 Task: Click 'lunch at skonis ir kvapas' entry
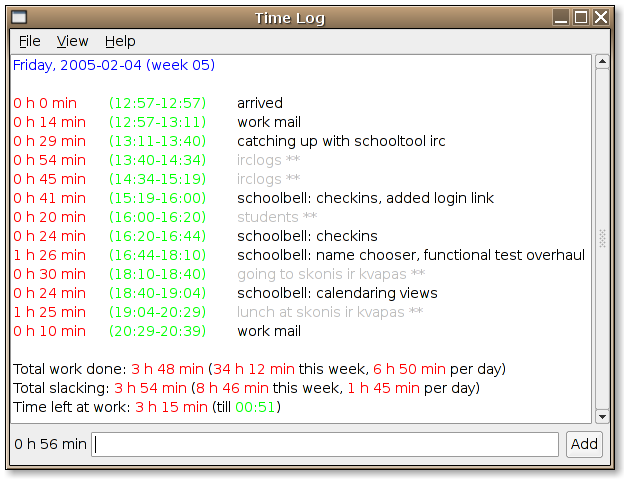click(x=329, y=312)
